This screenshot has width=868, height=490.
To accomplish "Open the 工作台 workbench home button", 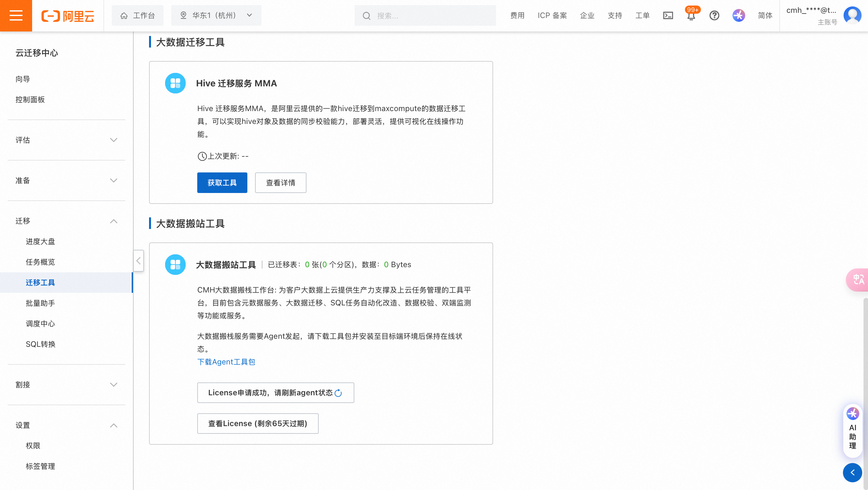I will point(137,15).
